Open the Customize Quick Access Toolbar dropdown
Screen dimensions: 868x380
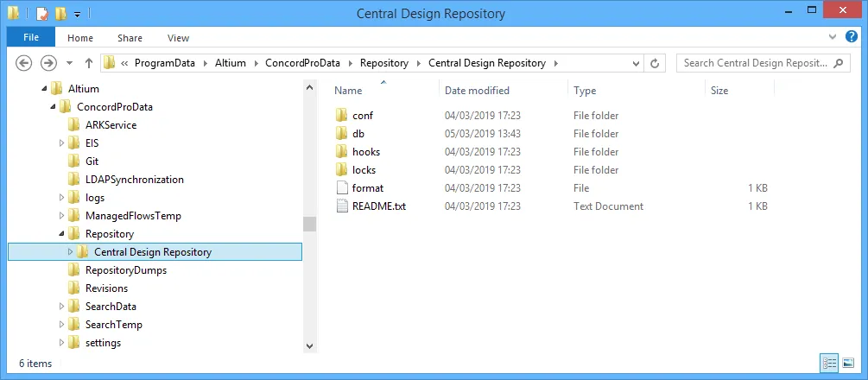tap(77, 13)
